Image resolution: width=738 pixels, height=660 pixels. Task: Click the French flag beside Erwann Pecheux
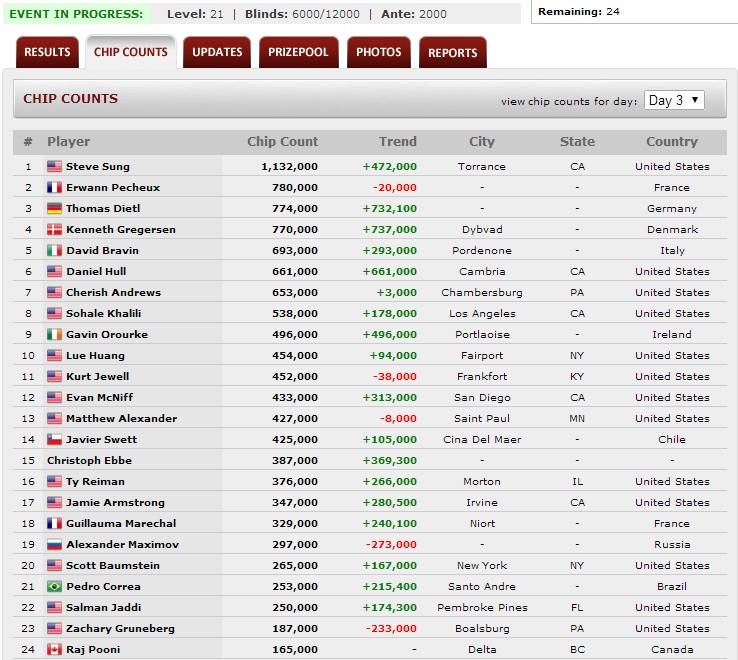point(54,188)
